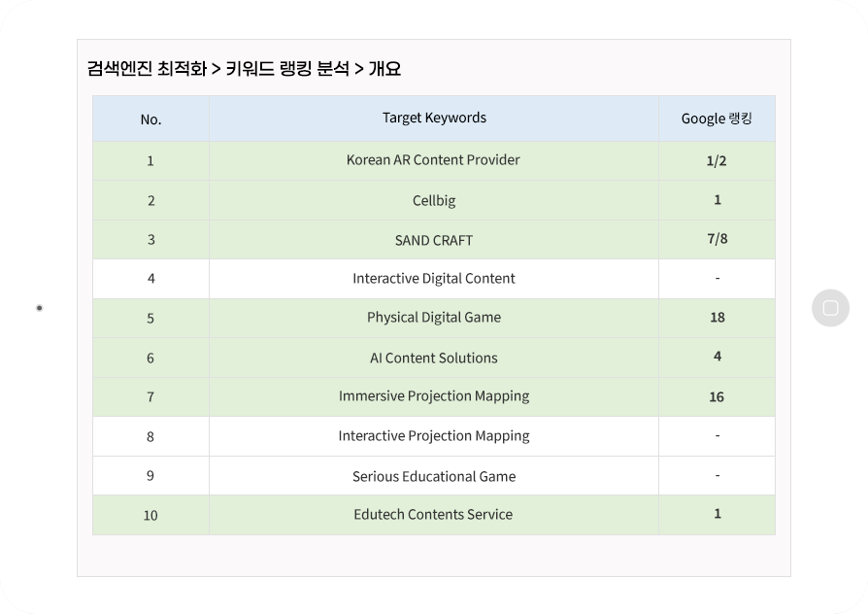868x614 pixels.
Task: Click the dash ranking for Interactive Projection Mapping
Action: click(x=718, y=435)
